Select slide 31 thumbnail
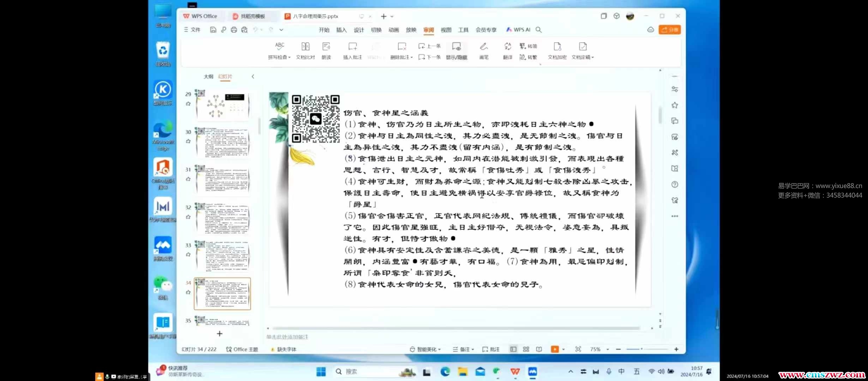 click(223, 180)
